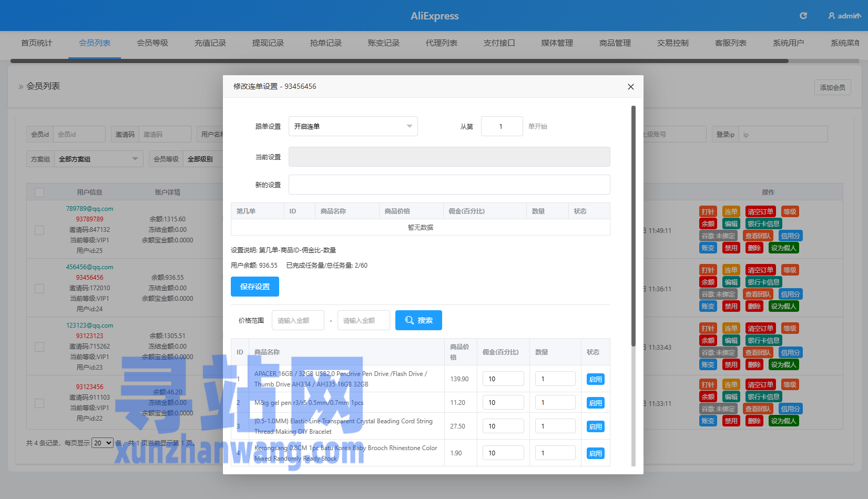This screenshot has width=868, height=499.
Task: Toggle the select-all checkbox in the table header
Action: coord(39,192)
